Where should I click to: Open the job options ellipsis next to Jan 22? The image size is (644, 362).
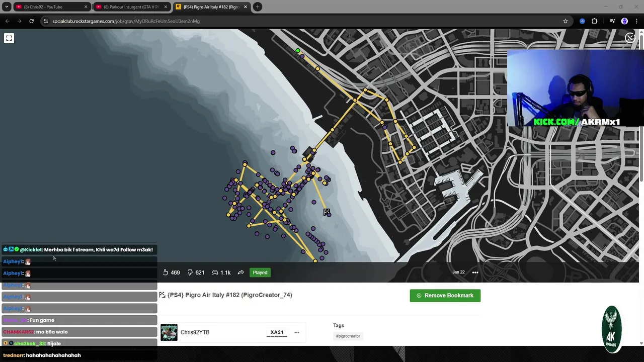[x=475, y=273]
